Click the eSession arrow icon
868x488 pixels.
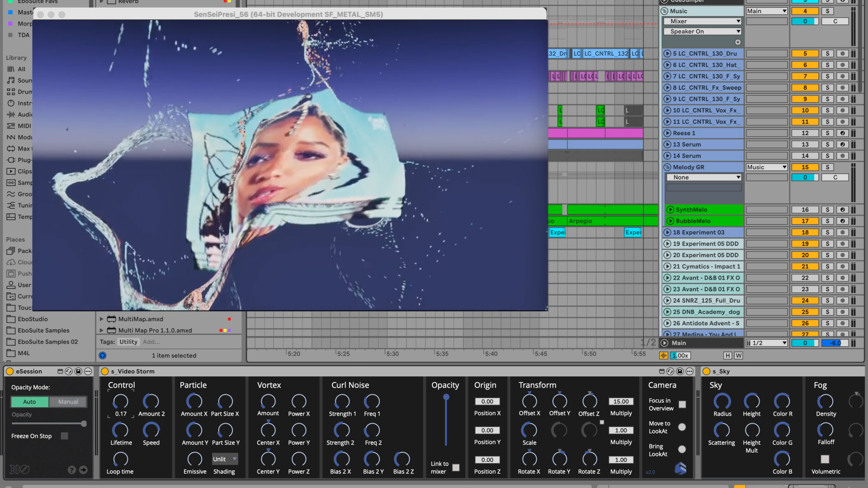[x=83, y=470]
